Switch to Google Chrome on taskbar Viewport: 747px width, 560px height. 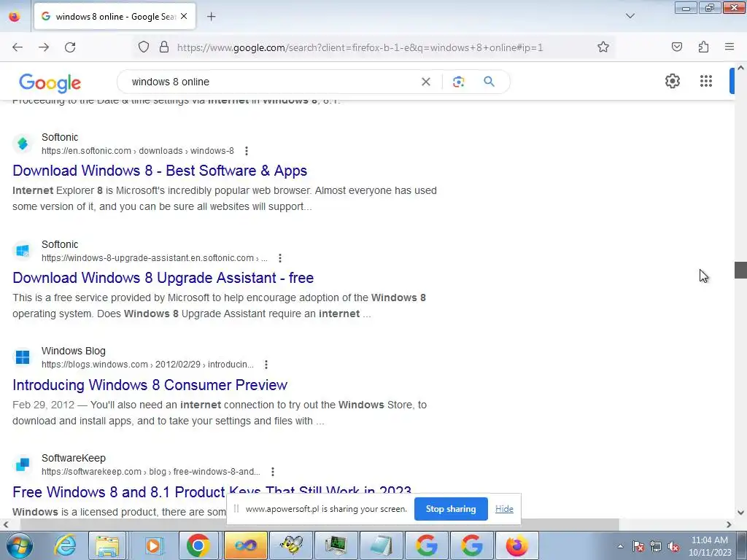pyautogui.click(x=198, y=545)
